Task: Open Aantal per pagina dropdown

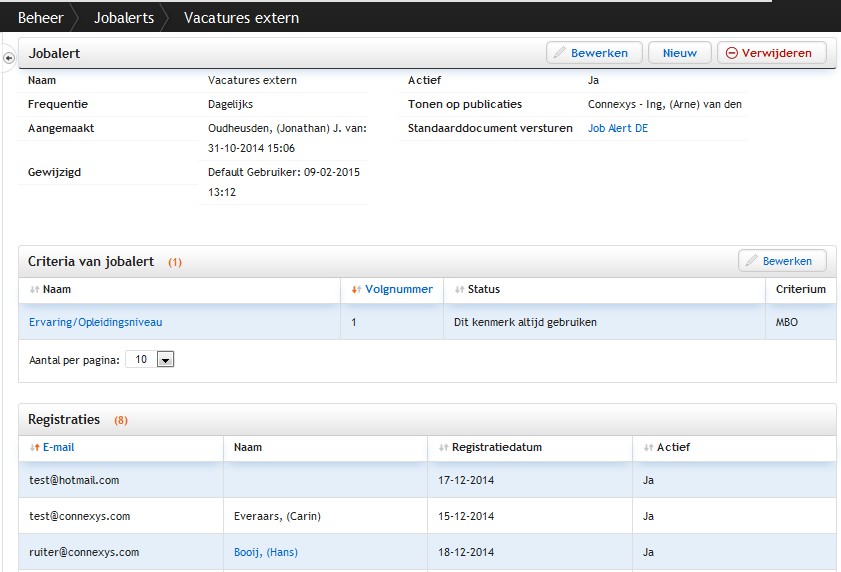Action: (x=165, y=360)
